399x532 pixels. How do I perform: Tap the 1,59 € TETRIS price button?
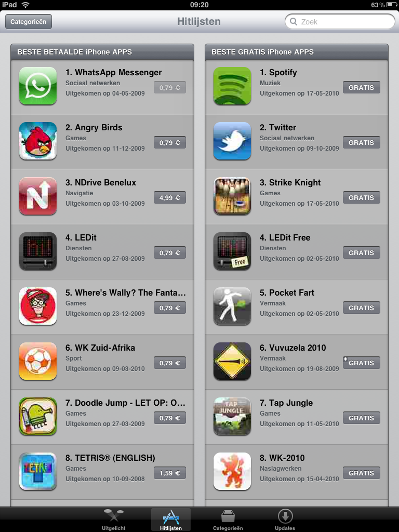tap(170, 473)
